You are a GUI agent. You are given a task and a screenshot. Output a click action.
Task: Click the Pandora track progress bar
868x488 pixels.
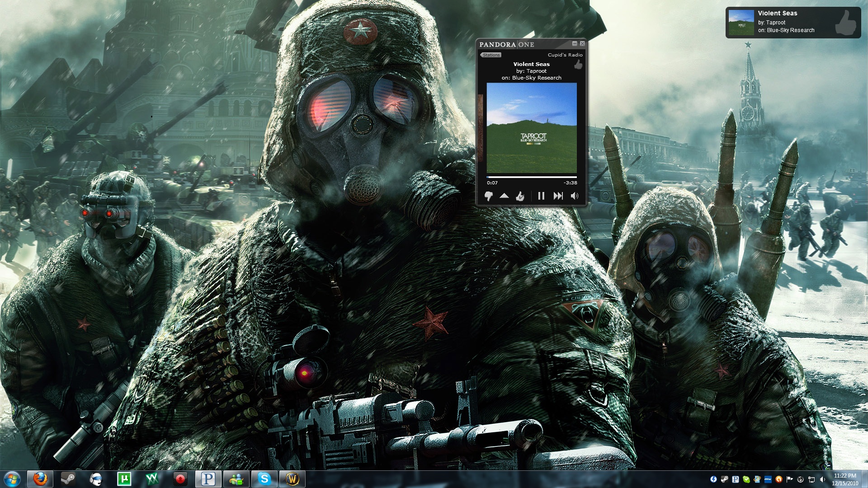pyautogui.click(x=532, y=177)
